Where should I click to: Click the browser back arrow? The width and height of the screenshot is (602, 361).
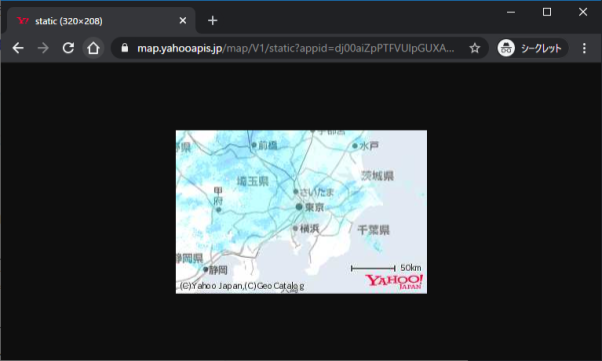coord(18,48)
